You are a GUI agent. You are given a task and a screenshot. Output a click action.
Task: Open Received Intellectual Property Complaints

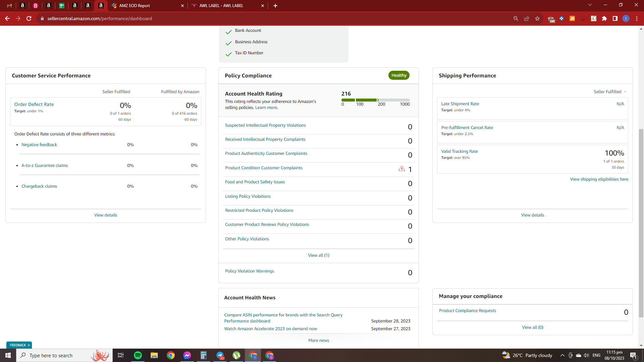(265, 139)
